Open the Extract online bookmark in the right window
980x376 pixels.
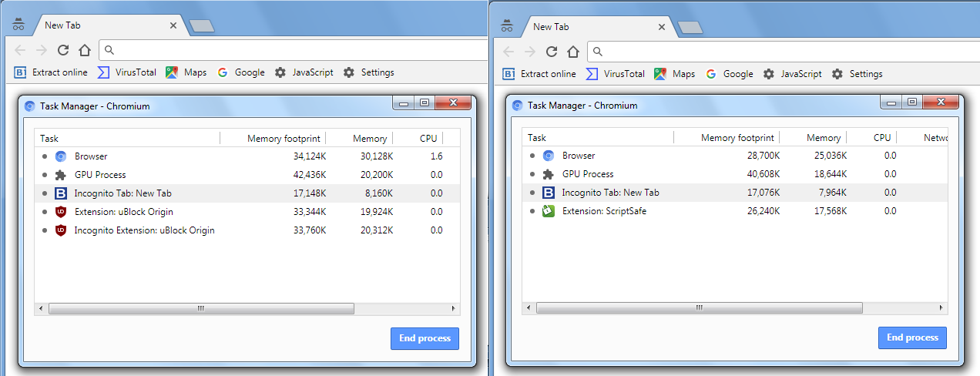click(x=539, y=74)
